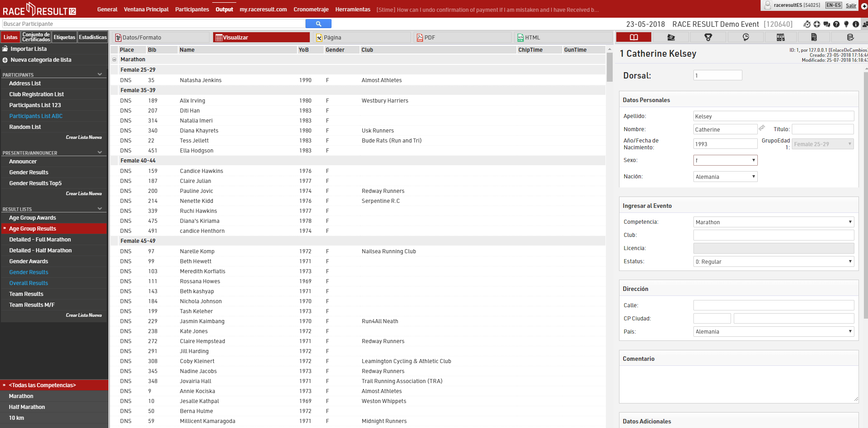Click the Dorsal number field
Screen dimensions: 868x428
tap(717, 75)
